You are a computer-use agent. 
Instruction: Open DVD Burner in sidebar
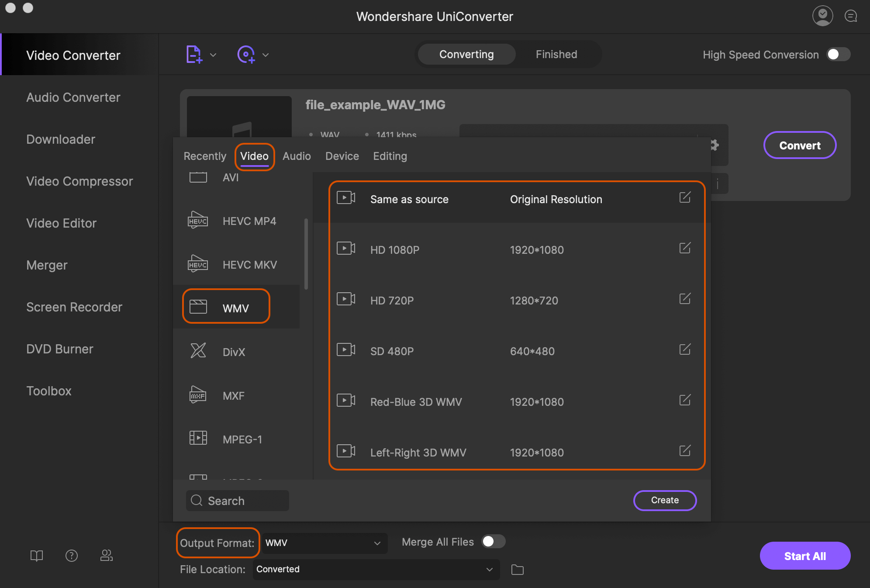tap(60, 349)
